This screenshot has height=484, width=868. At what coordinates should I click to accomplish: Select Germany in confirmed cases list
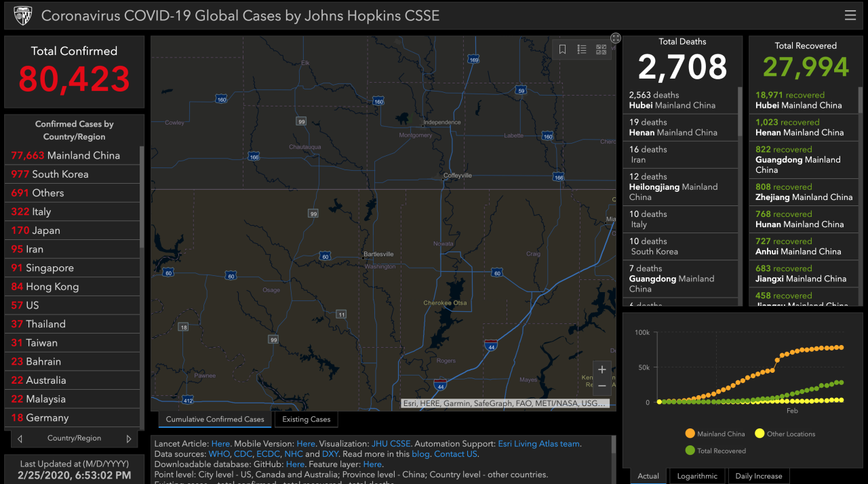coord(72,418)
